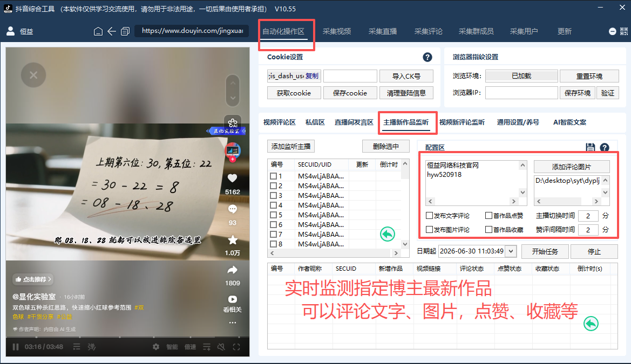Pause the video playback
The height and width of the screenshot is (364, 631).
(x=16, y=347)
